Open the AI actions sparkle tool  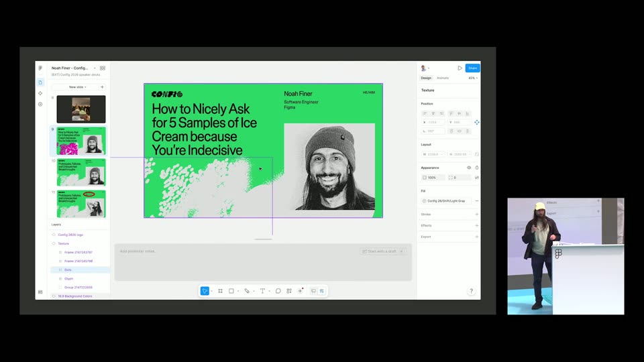coord(301,291)
